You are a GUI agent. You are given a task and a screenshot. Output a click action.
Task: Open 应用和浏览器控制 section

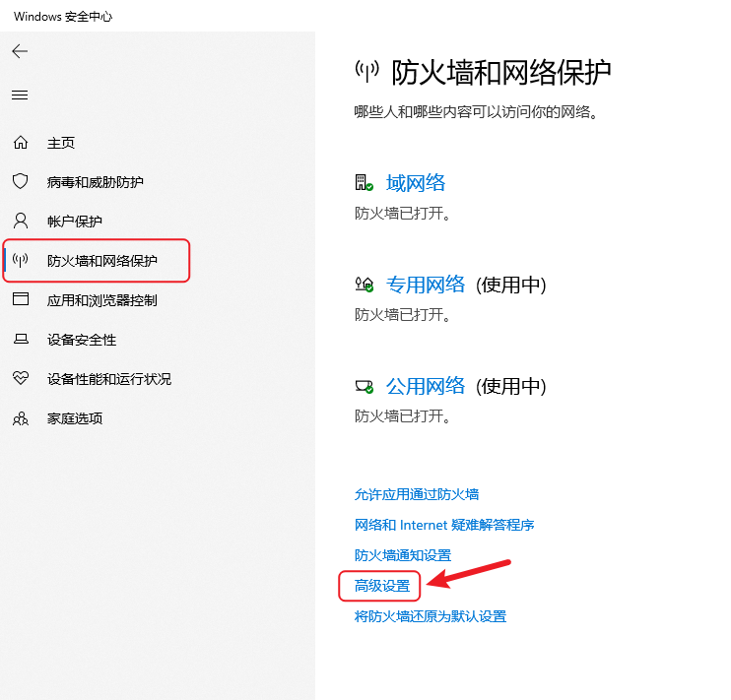(x=102, y=300)
